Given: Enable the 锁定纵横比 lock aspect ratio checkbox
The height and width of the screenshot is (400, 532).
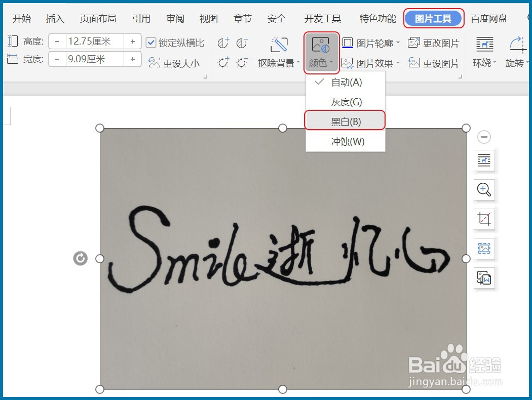Looking at the screenshot, I should pyautogui.click(x=150, y=43).
